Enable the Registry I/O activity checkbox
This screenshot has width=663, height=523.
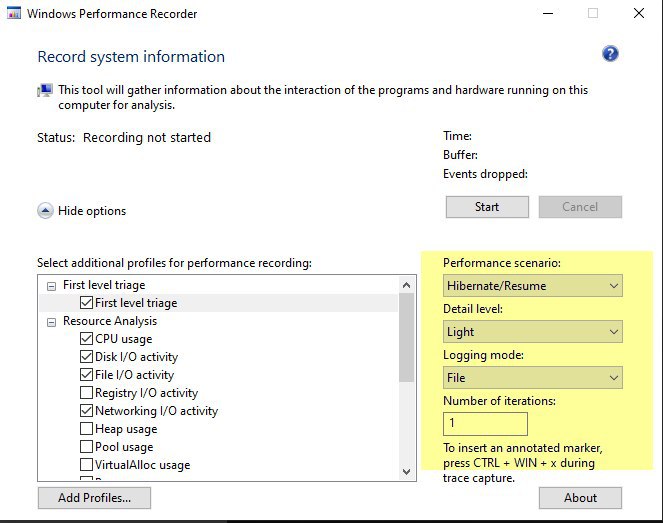(86, 393)
